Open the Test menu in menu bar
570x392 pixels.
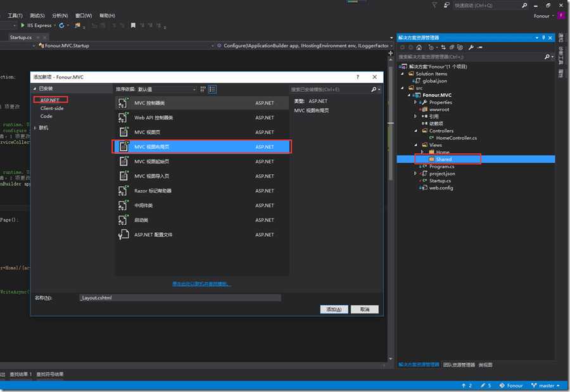[x=36, y=15]
